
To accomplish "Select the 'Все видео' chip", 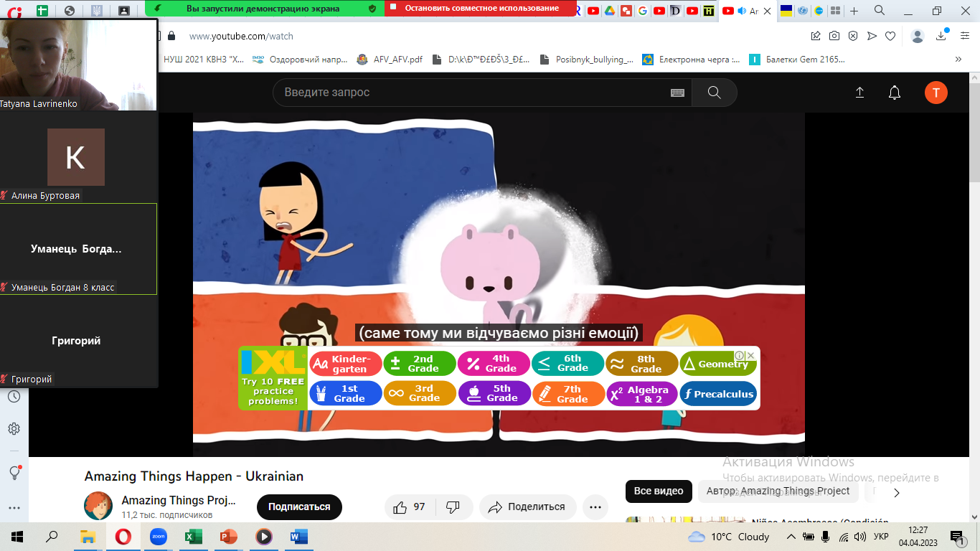I will pos(659,491).
